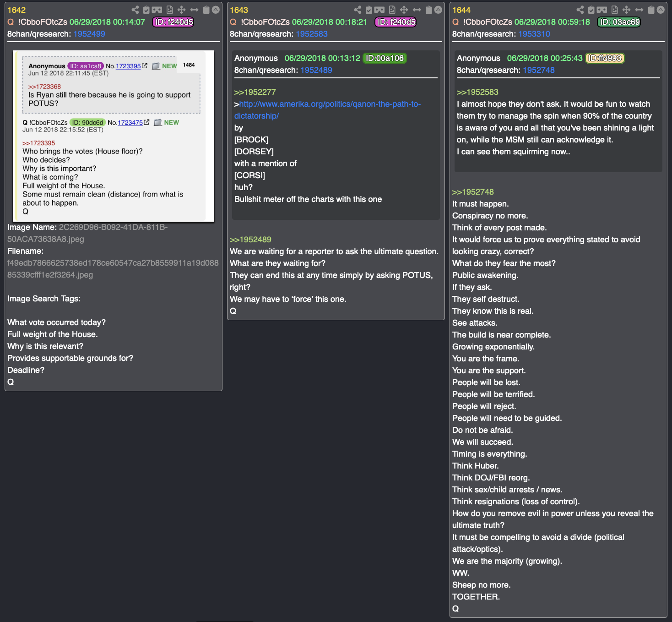The image size is (672, 622).
Task: Click the green >>1952748 reply reference
Action: tap(473, 192)
